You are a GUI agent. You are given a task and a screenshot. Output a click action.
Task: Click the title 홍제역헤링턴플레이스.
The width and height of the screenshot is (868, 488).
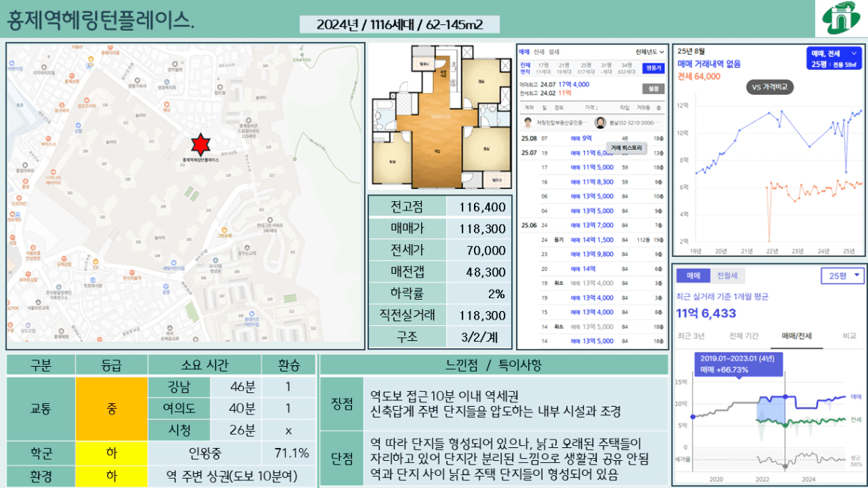[x=101, y=20]
